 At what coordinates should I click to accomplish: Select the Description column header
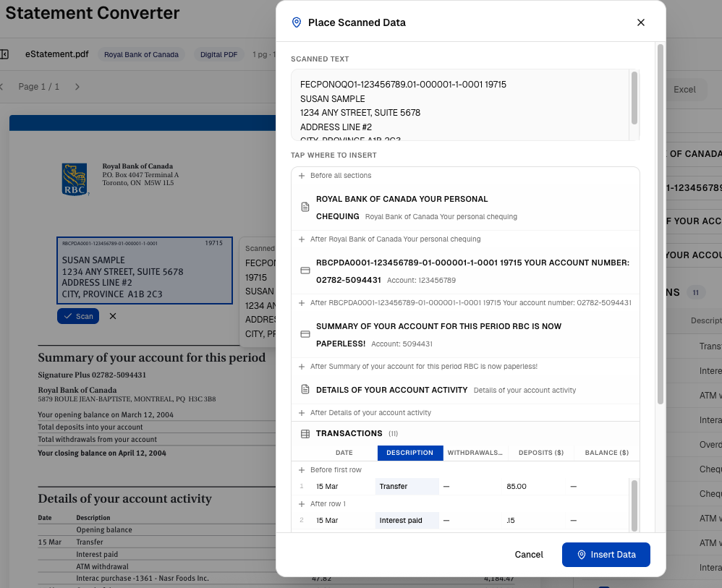(409, 453)
